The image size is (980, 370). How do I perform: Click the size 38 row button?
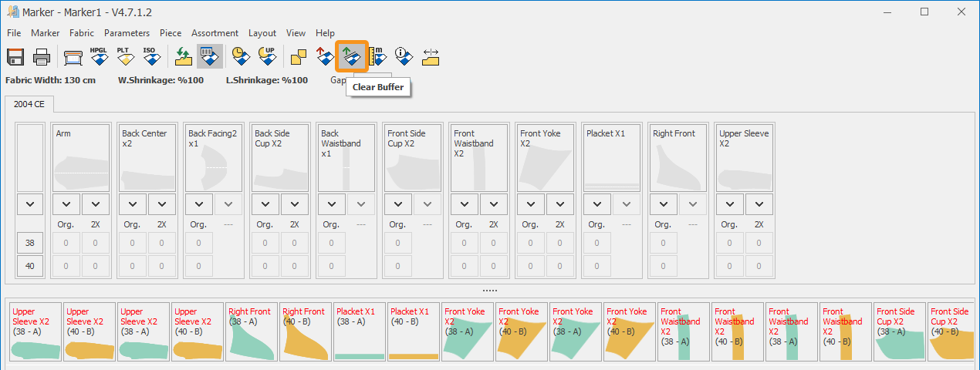[x=30, y=243]
